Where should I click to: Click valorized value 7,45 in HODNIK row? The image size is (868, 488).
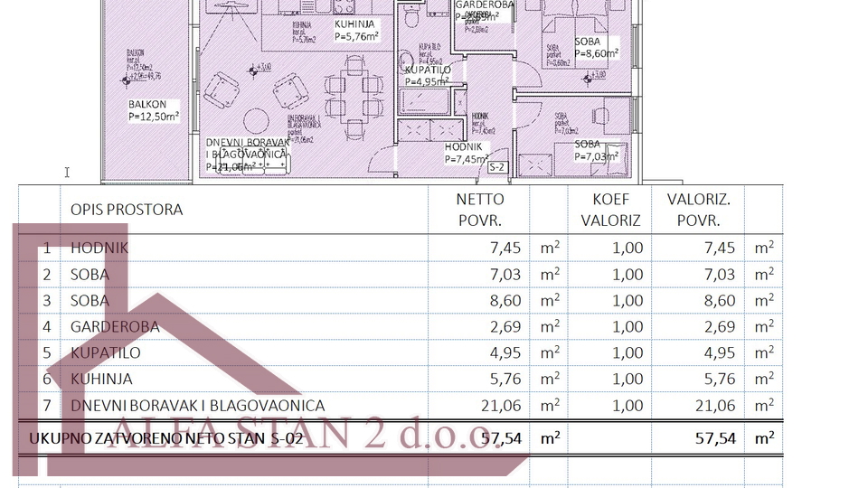coord(720,248)
